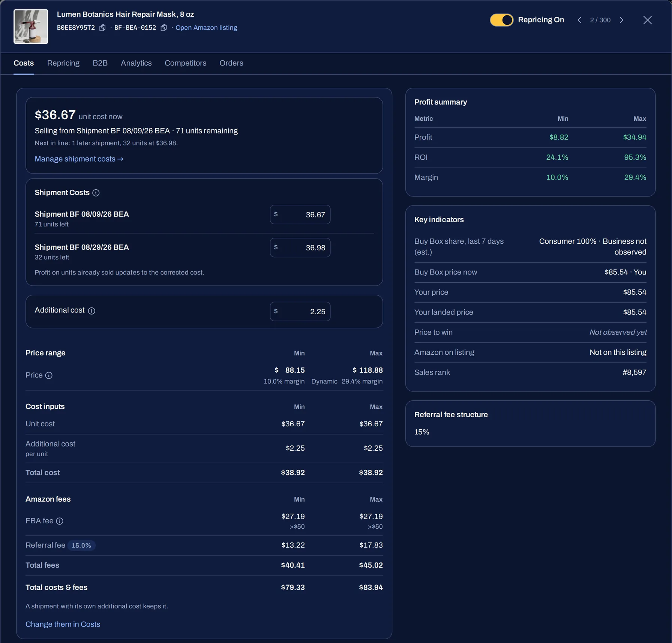Click the Change them in Costs link
Screen dimensions: 672x643
[x=63, y=624]
